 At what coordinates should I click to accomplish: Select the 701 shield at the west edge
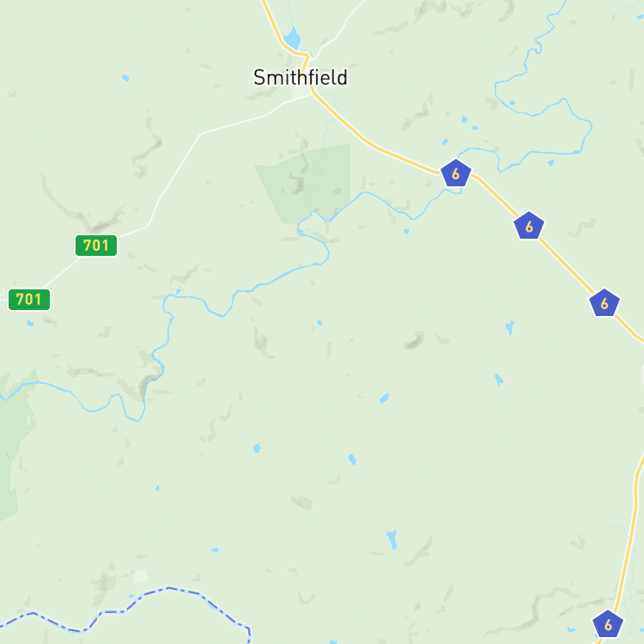[x=29, y=300]
